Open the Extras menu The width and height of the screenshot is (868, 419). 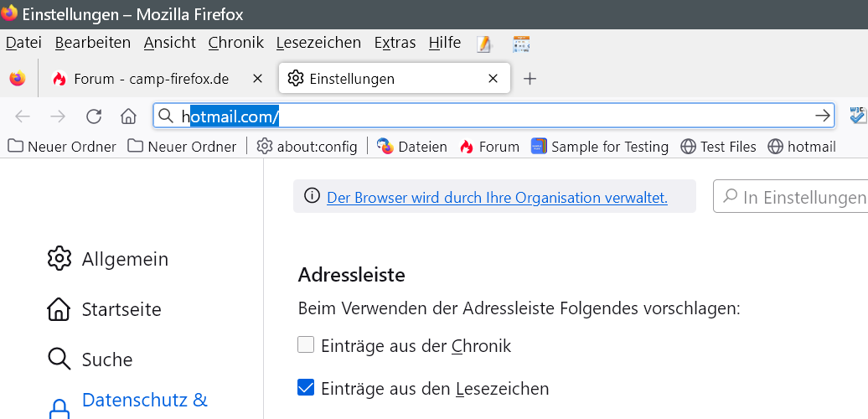tap(394, 43)
